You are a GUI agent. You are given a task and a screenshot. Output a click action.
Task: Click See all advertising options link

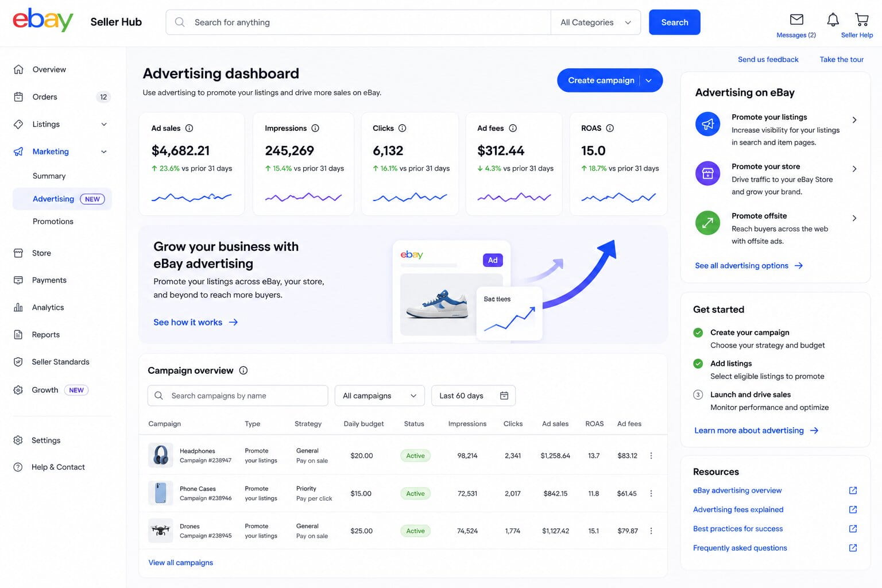749,265
